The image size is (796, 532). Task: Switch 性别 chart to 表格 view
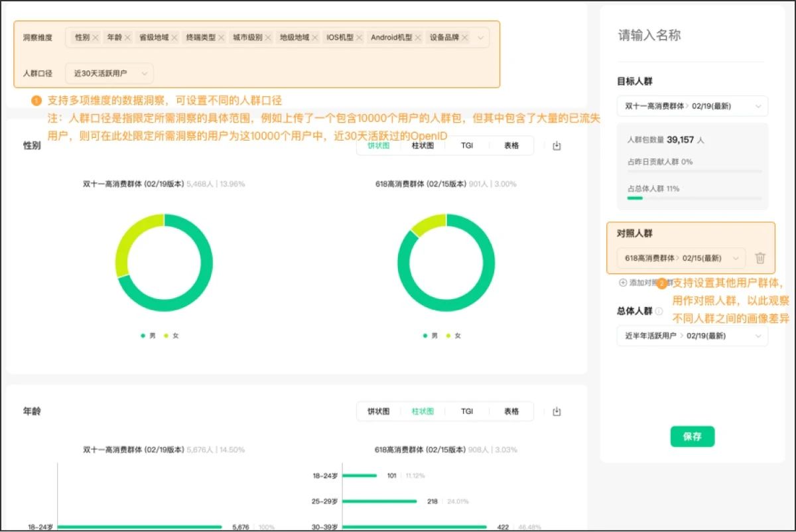pyautogui.click(x=511, y=146)
